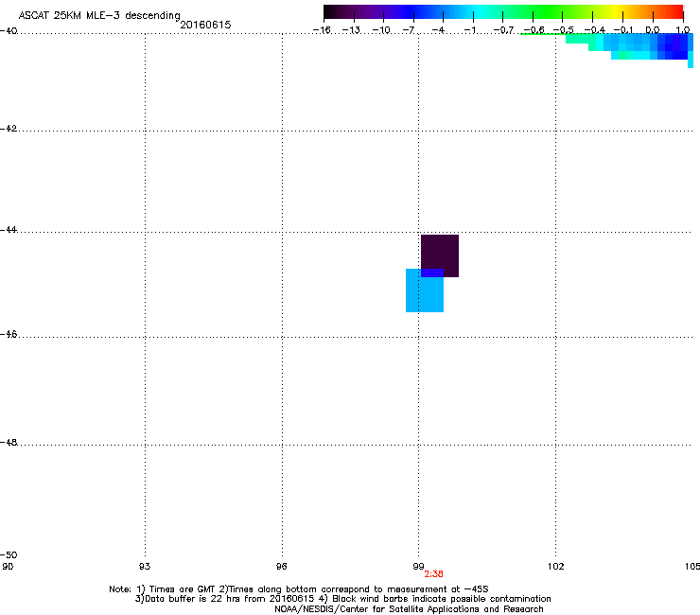
Task: Click the NOAA/NESDIS credit line
Action: [x=409, y=609]
